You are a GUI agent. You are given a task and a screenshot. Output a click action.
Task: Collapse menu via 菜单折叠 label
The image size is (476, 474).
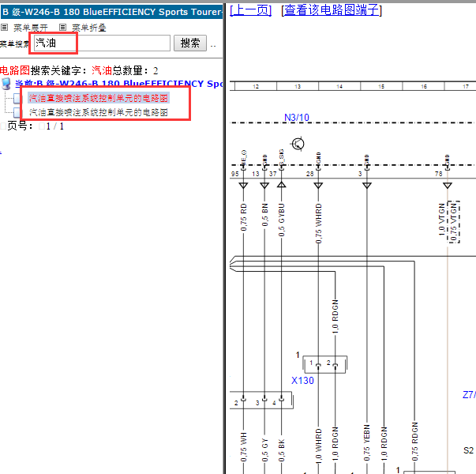click(89, 28)
